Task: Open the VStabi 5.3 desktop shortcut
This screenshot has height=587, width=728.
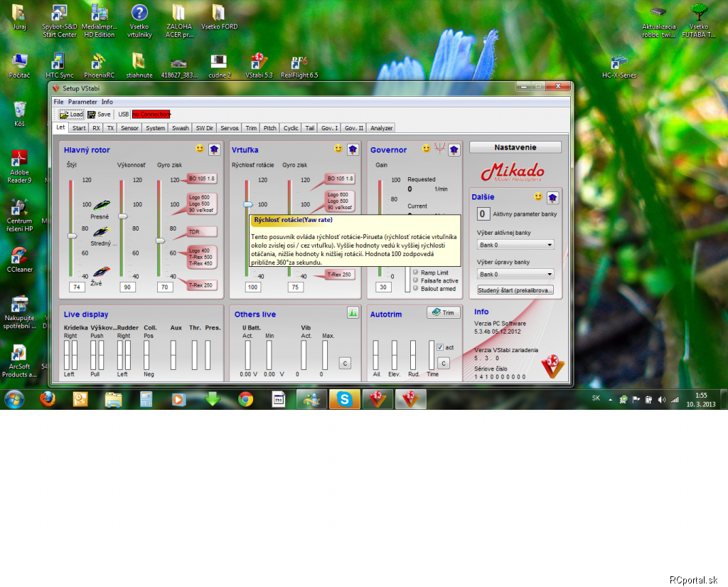Action: (259, 65)
